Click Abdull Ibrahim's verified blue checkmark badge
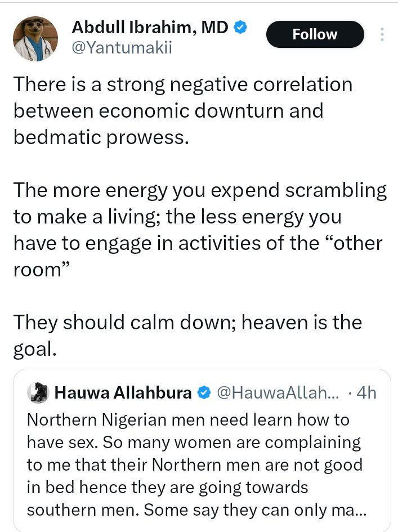Screen dimensions: 398x532 [240, 26]
